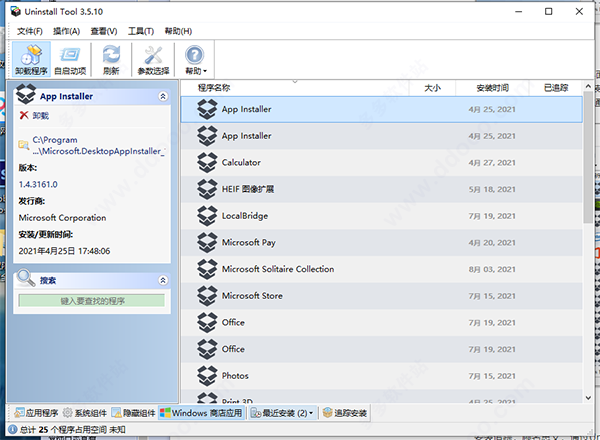Select the Uninstaller toolbar icon (卸载程序)

pyautogui.click(x=31, y=59)
